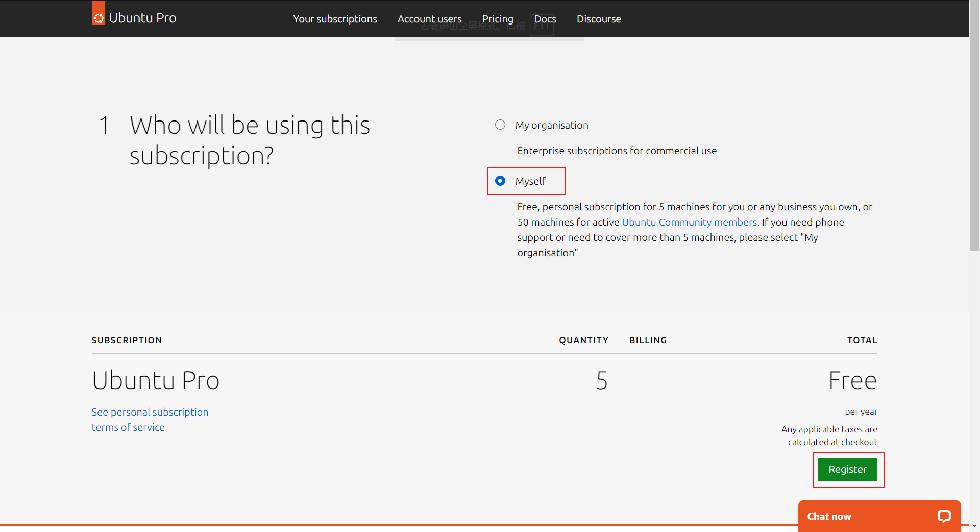The width and height of the screenshot is (980, 532).
Task: Go to Account users in navigation
Action: tap(429, 19)
